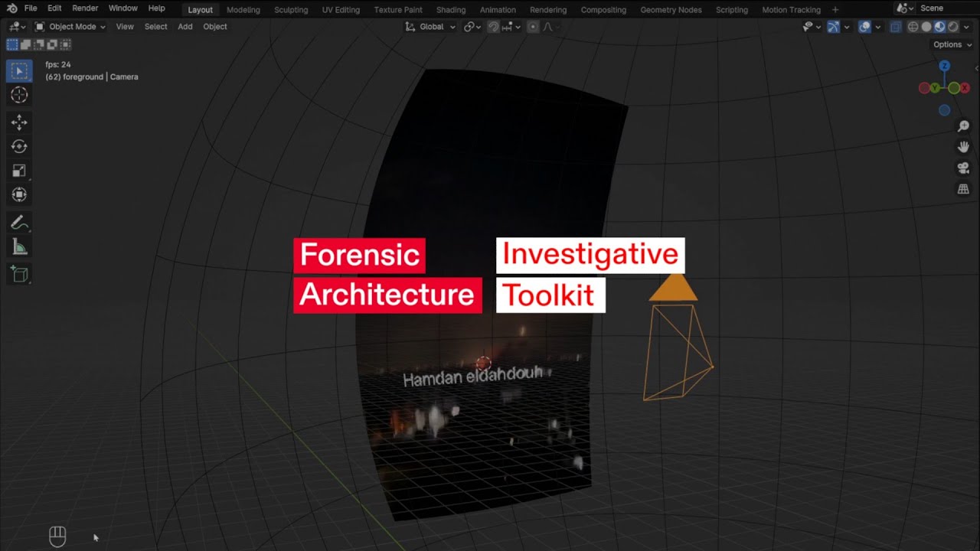Screen dimensions: 980x551
Task: Select the Measure ruler tool
Action: (19, 246)
